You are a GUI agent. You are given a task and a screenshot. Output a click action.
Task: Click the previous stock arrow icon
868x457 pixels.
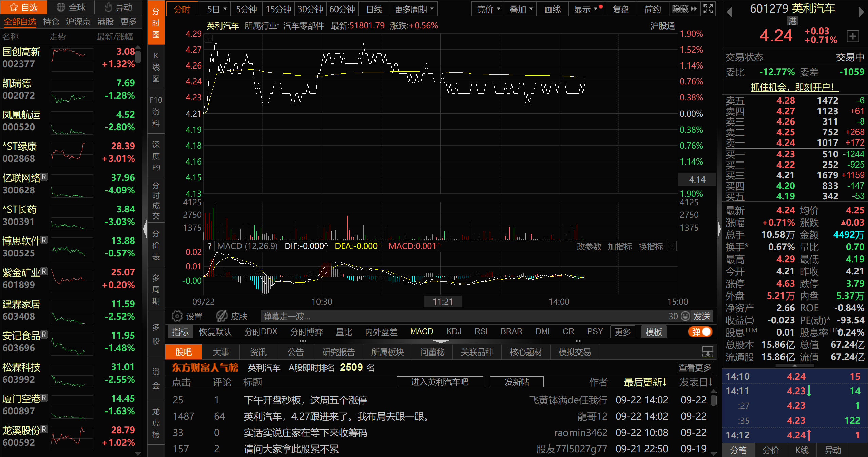point(729,13)
